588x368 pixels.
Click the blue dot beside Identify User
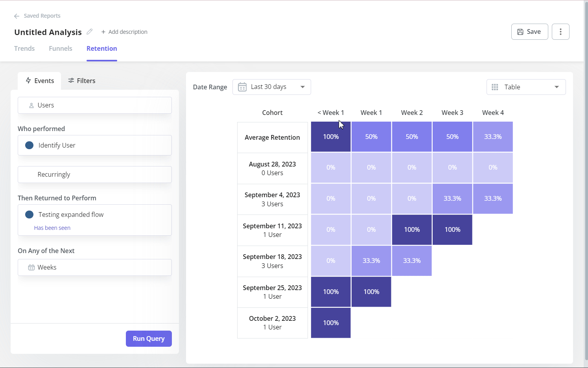coord(29,145)
